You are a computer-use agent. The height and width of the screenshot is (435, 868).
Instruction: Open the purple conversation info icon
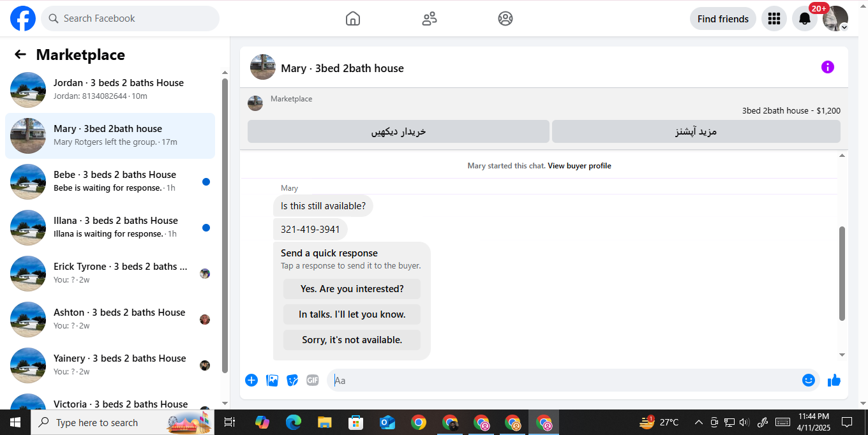[x=828, y=67]
